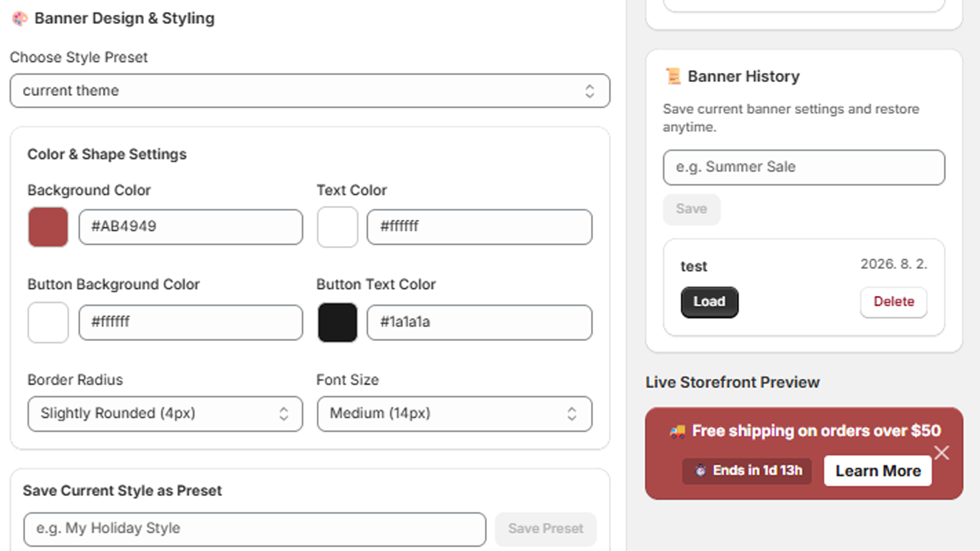This screenshot has height=551, width=980.
Task: Expand the Border Radius dropdown
Action: (165, 414)
